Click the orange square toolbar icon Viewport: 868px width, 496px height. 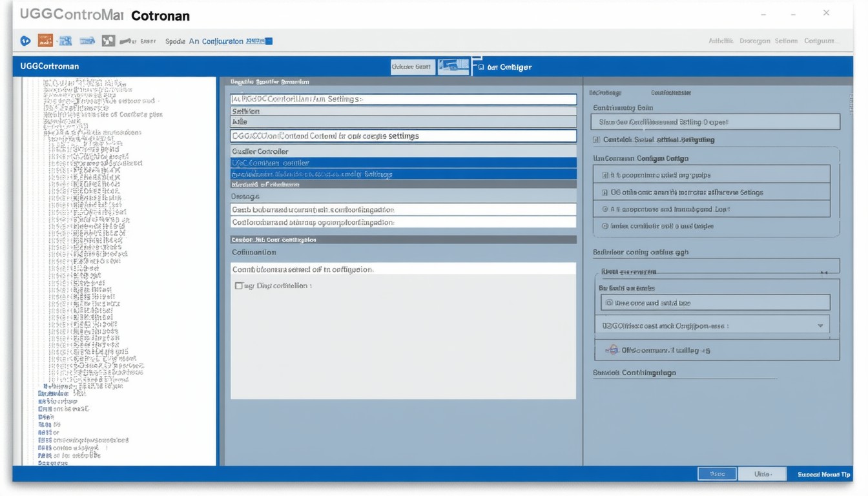point(45,41)
